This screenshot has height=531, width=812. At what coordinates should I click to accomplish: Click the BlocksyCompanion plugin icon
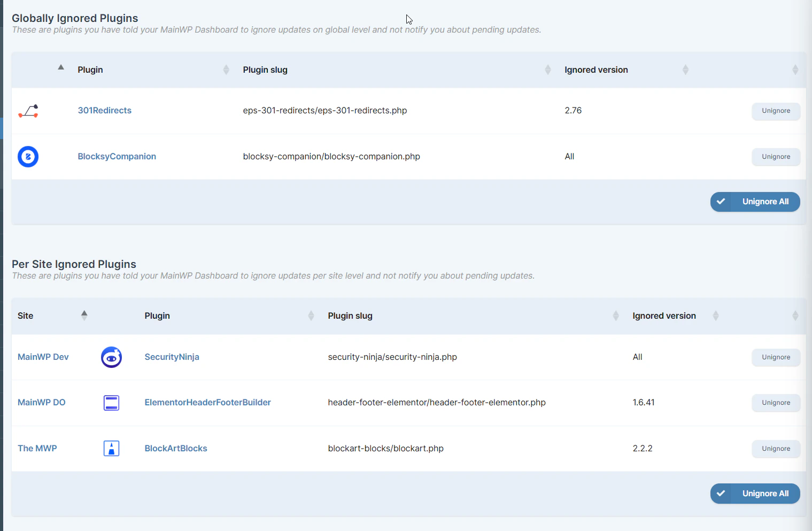28,157
